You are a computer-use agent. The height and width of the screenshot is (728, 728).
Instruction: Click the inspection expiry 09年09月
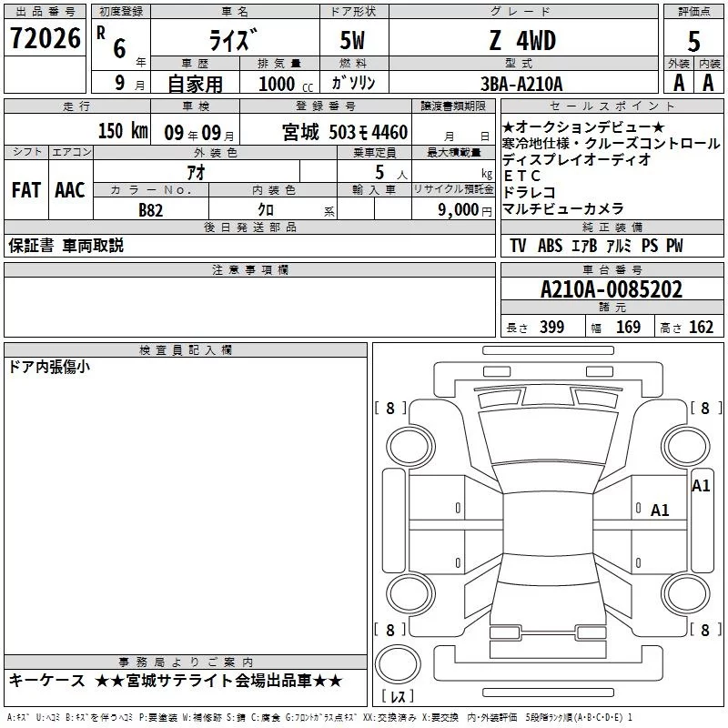coord(199,133)
